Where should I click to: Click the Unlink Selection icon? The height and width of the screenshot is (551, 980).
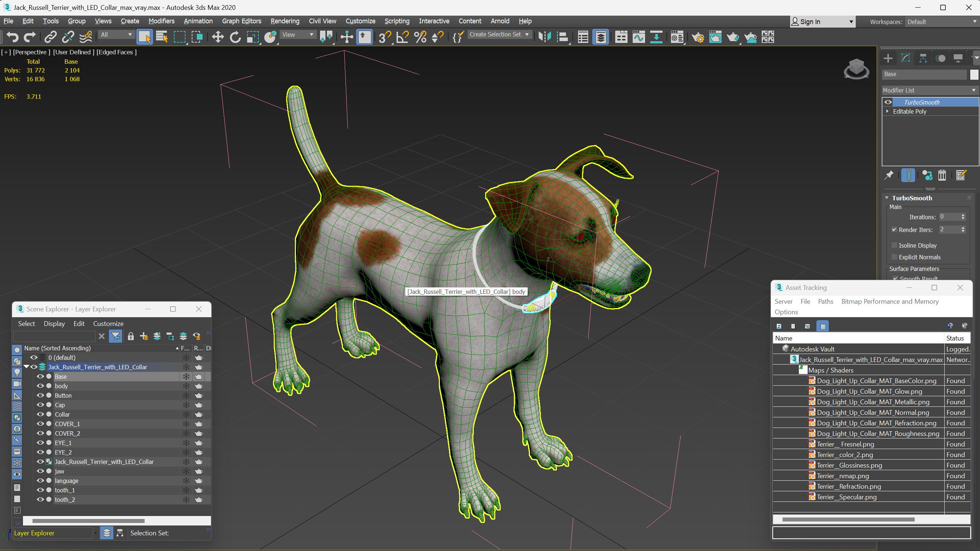click(x=68, y=37)
